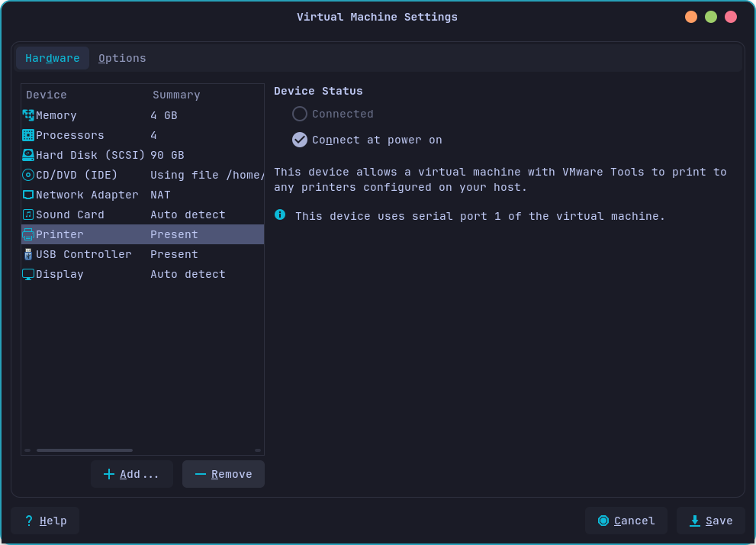The height and width of the screenshot is (545, 756).
Task: Select the Network Adapter icon
Action: [29, 195]
